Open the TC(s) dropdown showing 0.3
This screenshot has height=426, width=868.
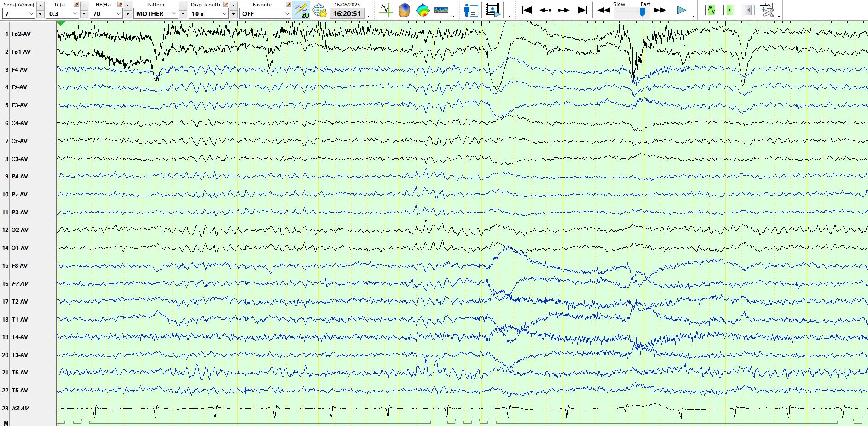(x=62, y=14)
